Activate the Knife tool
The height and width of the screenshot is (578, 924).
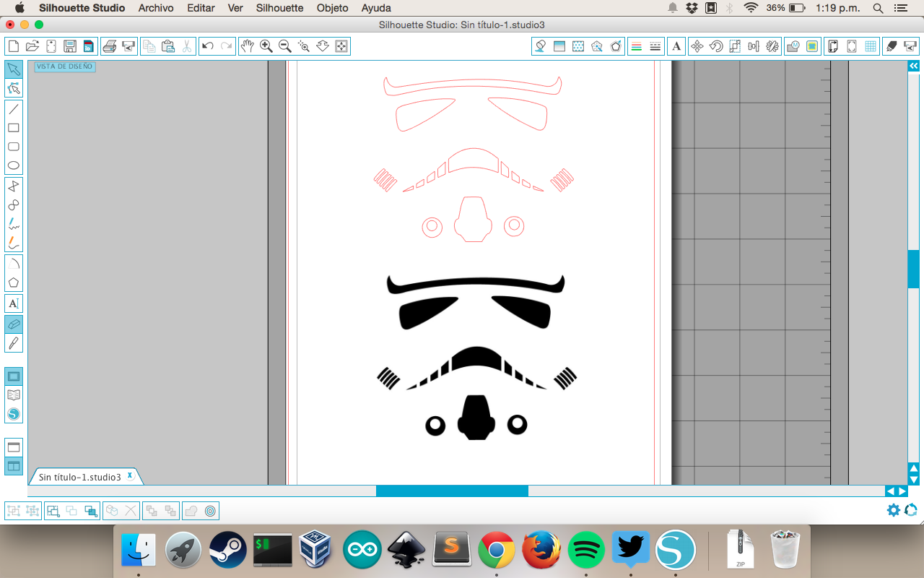(x=14, y=343)
